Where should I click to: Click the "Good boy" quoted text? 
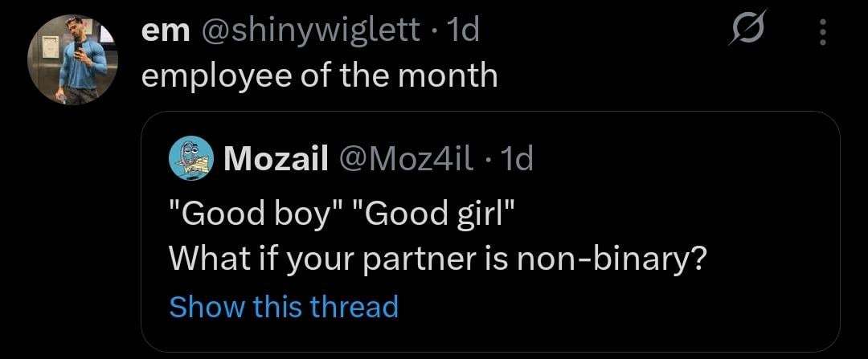click(254, 215)
